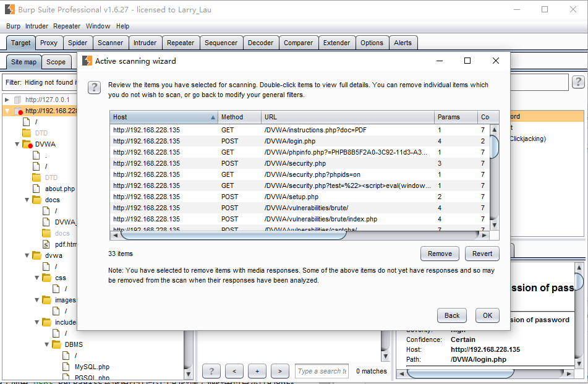Screen dimensions: 588x384
Task: Click the search input field
Action: pyautogui.click(x=322, y=371)
